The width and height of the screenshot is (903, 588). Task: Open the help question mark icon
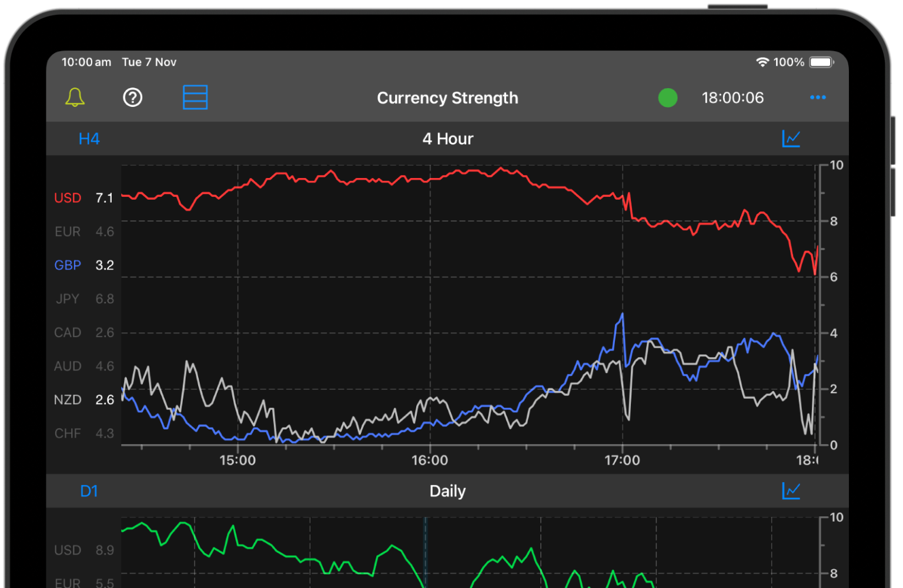pyautogui.click(x=132, y=98)
